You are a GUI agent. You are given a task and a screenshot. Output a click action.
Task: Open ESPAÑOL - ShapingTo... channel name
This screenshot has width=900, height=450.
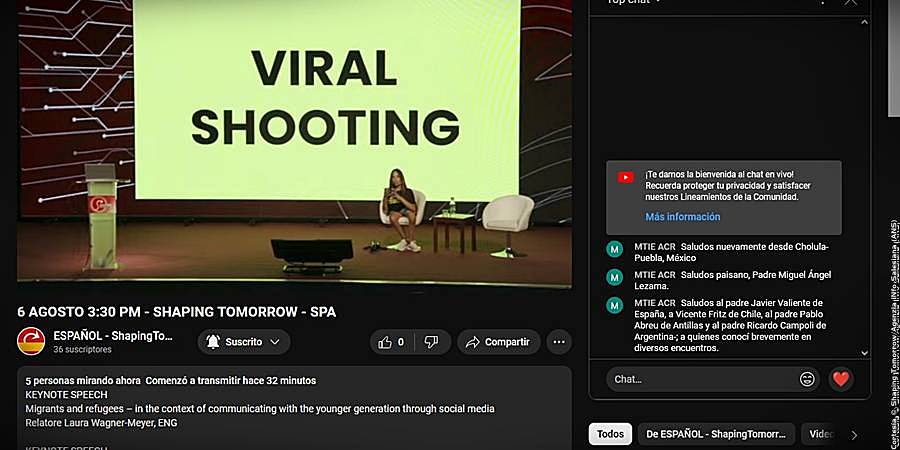[x=113, y=336]
